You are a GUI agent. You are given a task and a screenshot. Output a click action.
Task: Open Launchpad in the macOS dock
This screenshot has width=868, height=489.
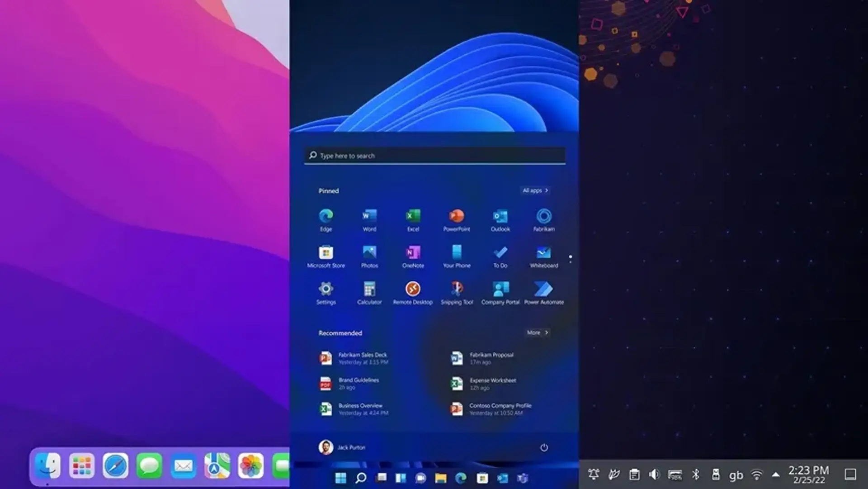82,465
